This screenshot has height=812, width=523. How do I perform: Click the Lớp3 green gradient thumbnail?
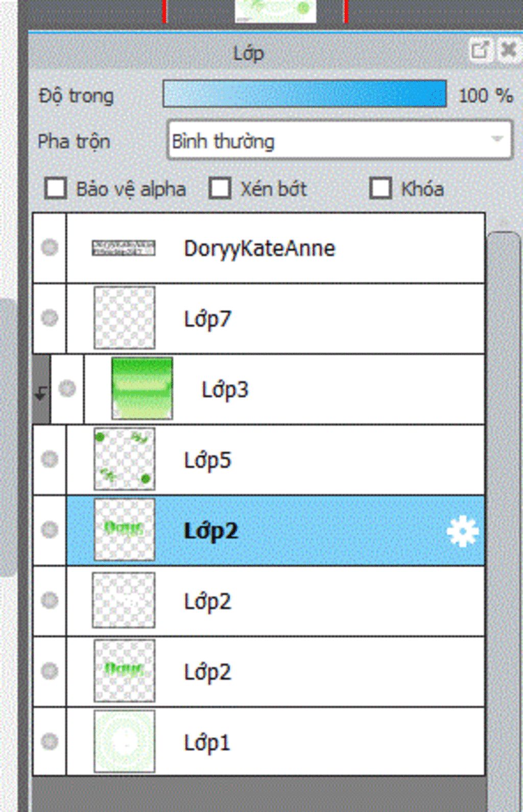[x=142, y=388]
